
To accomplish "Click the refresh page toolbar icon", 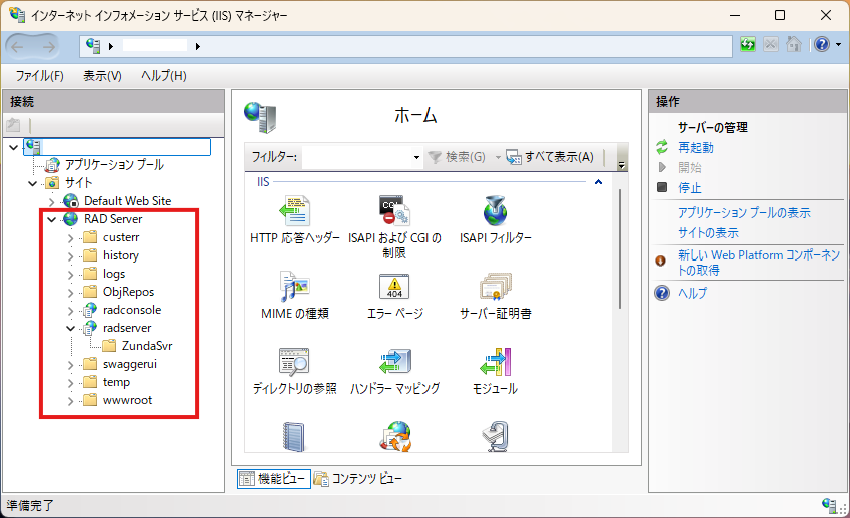I will (x=748, y=44).
